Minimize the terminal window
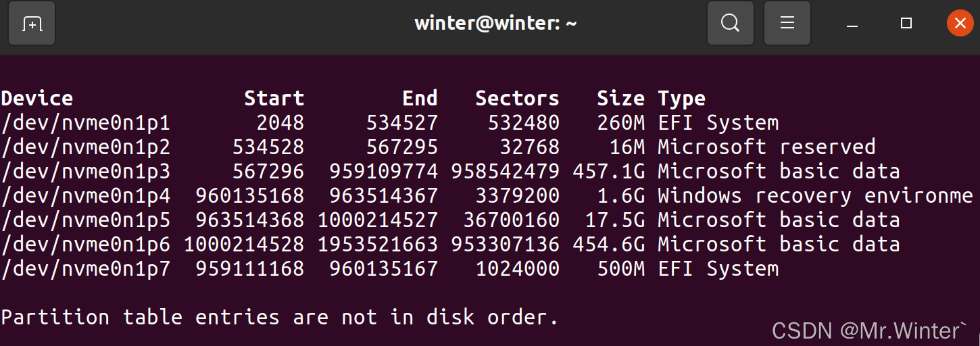The height and width of the screenshot is (346, 980). click(852, 24)
